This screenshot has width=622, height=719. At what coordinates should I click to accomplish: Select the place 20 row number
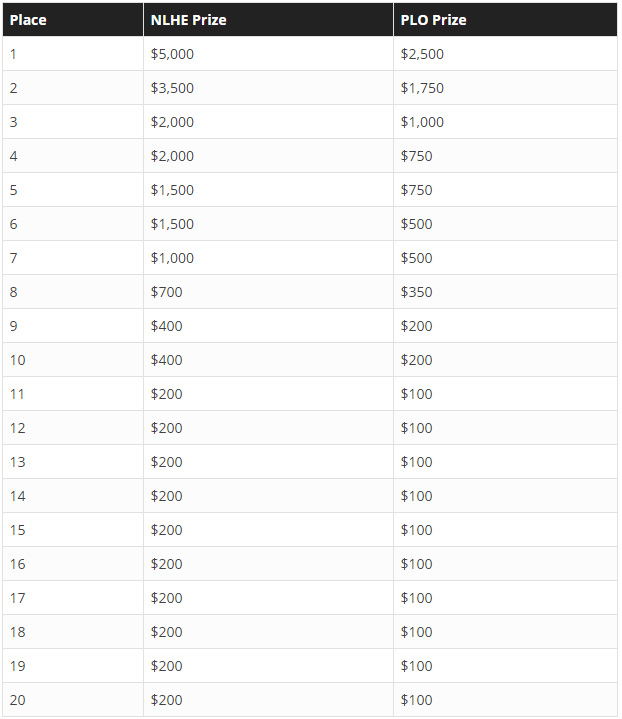click(x=17, y=700)
